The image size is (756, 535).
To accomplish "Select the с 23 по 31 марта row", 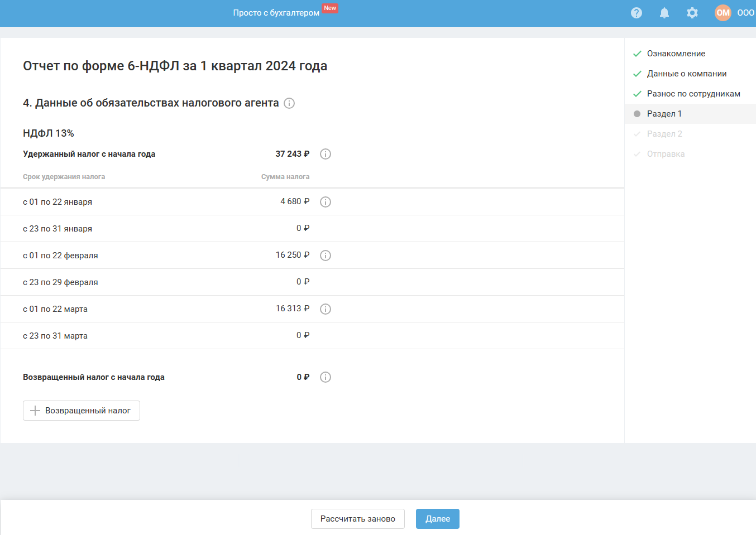I will pos(312,336).
